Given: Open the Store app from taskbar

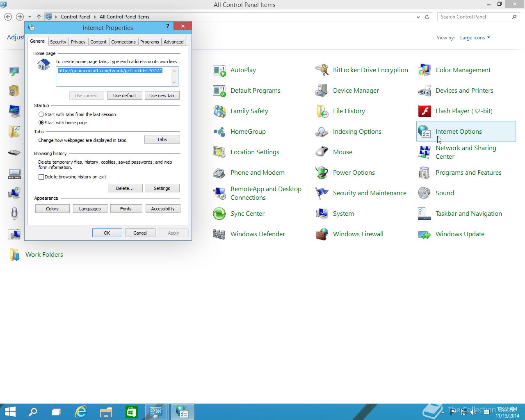Looking at the screenshot, I should [131, 411].
